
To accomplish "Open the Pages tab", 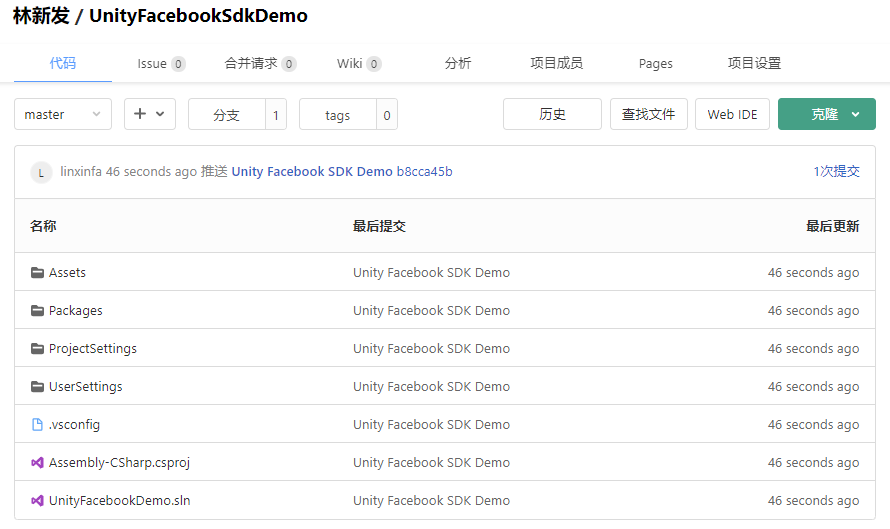I will point(656,64).
